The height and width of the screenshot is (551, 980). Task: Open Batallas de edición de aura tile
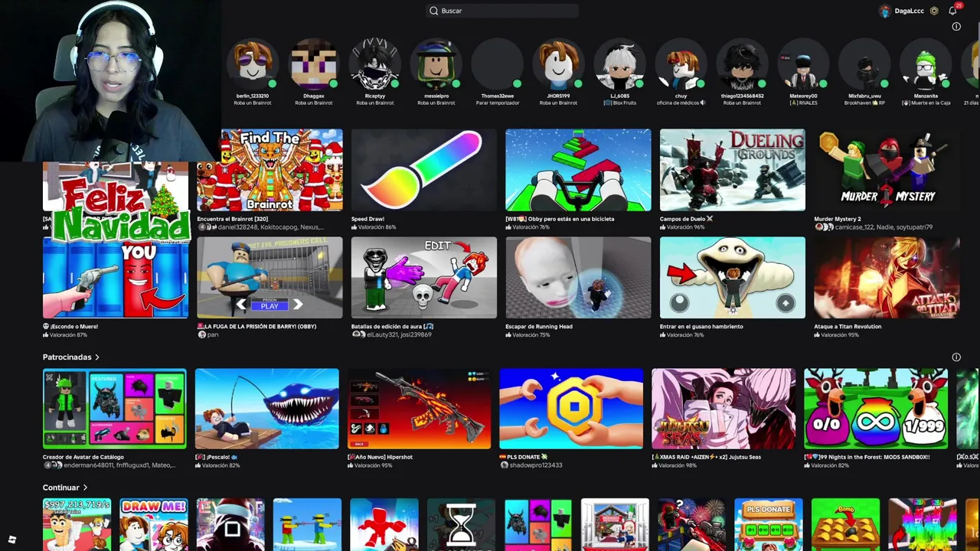pyautogui.click(x=423, y=277)
